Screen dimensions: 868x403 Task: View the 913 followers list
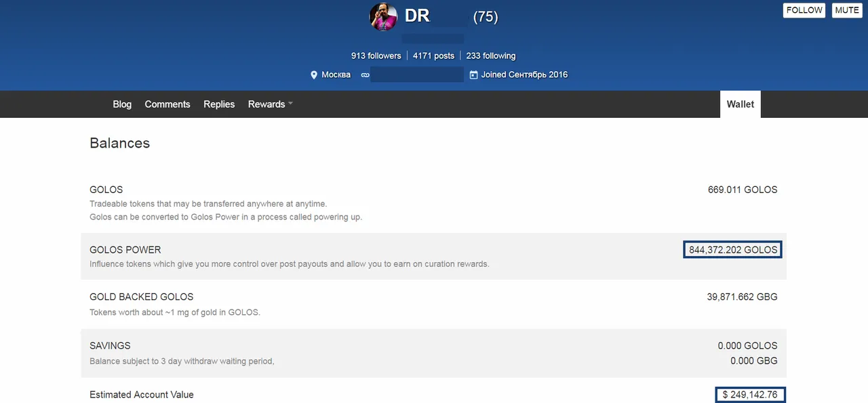coord(376,56)
